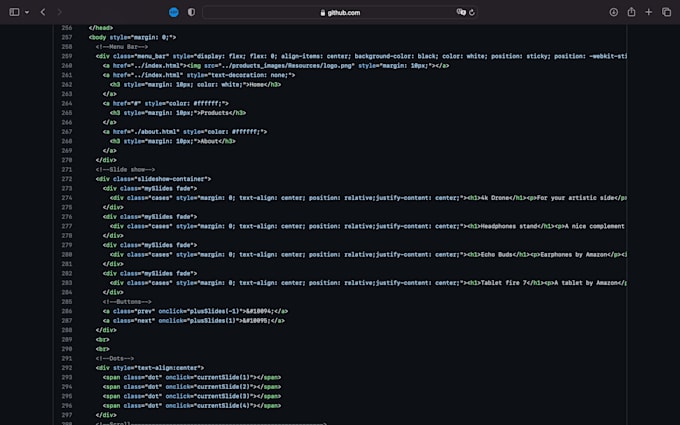Viewport: 680px width, 425px height.
Task: Click the Menu Bar comment line
Action: tap(122, 46)
